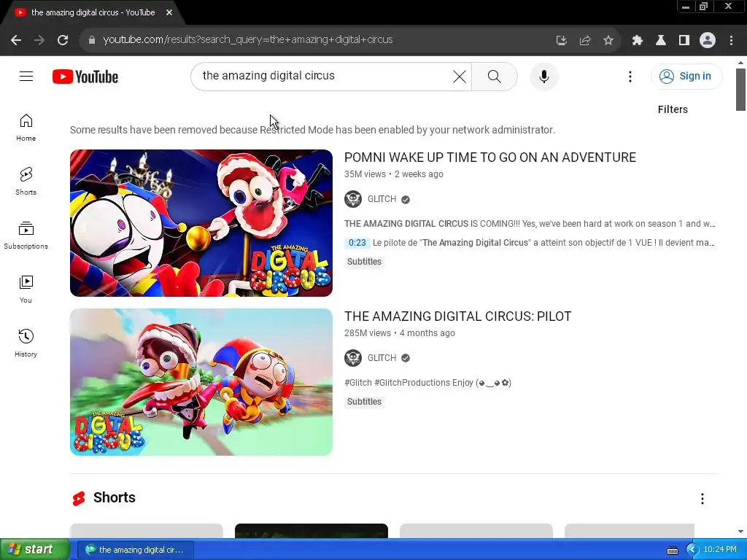Open the PILOT video thumbnail

[201, 382]
